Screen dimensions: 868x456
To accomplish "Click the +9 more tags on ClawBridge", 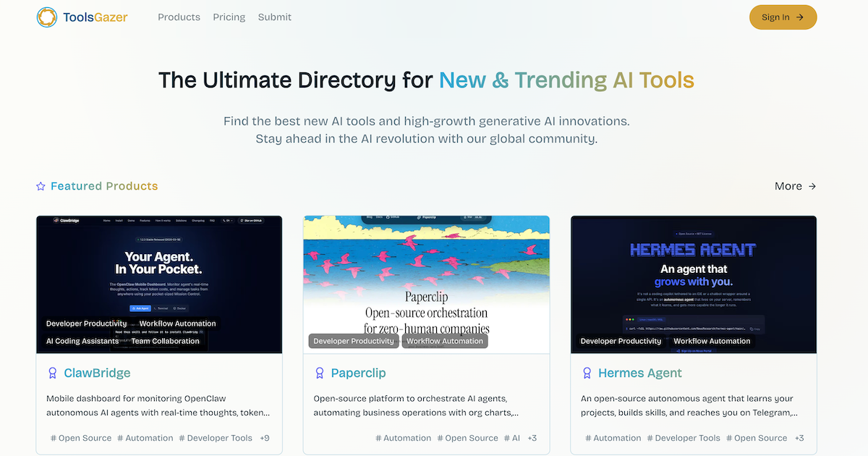I will pos(264,438).
